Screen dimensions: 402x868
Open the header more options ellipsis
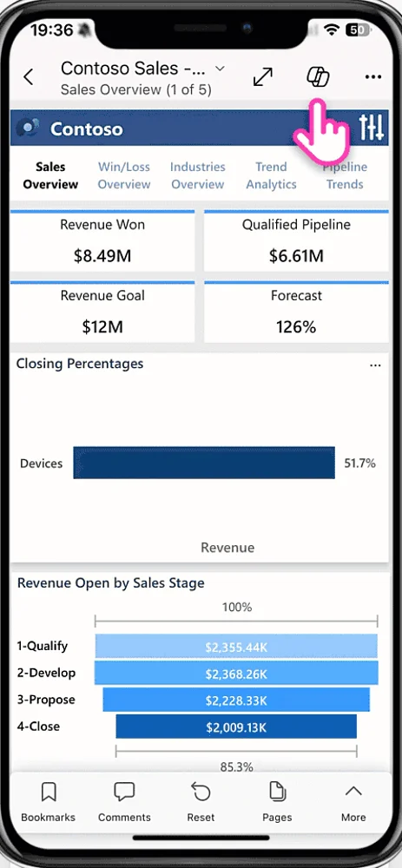coord(373,77)
